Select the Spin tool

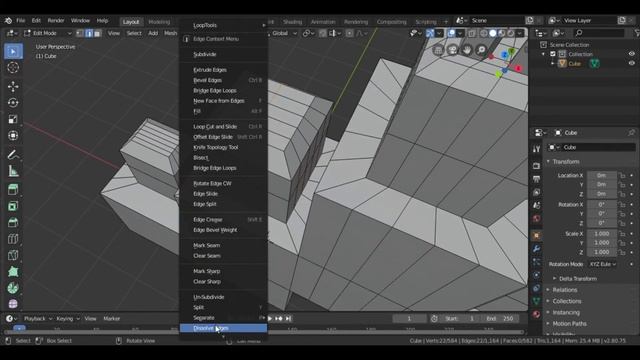tap(13, 288)
